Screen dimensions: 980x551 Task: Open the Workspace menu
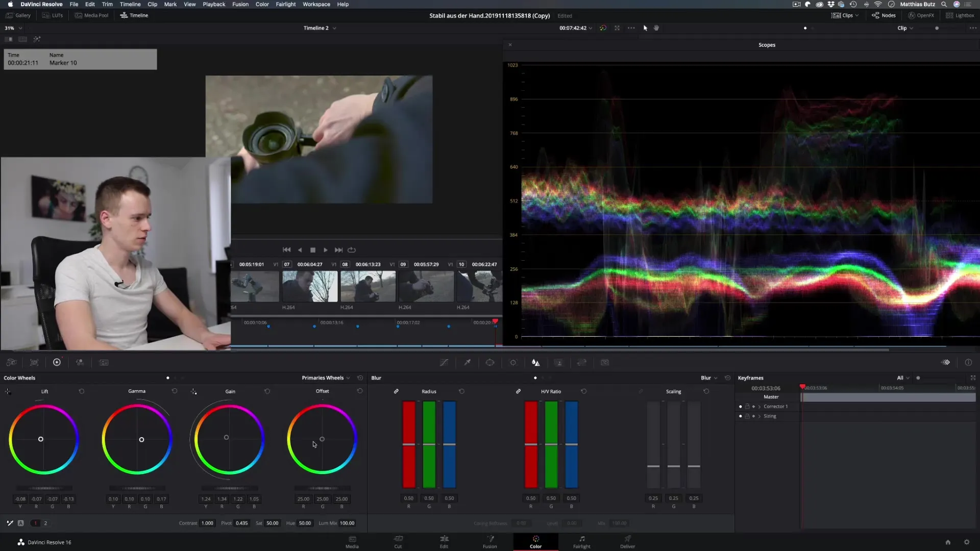pos(316,4)
